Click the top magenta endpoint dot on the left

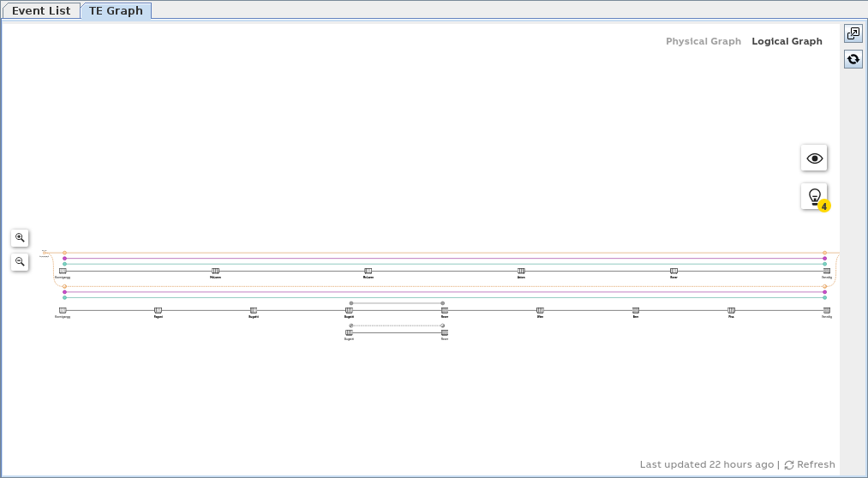(64, 259)
